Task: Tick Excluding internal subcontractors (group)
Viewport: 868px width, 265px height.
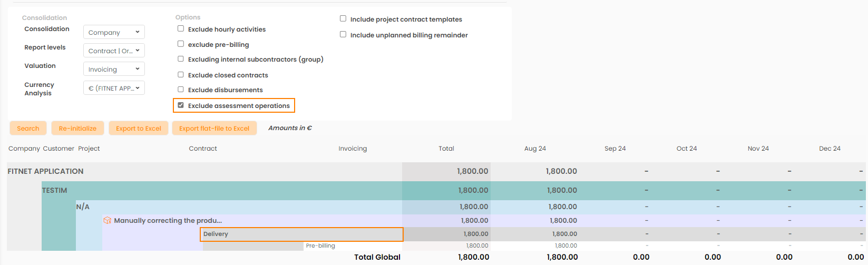Action: [x=181, y=59]
